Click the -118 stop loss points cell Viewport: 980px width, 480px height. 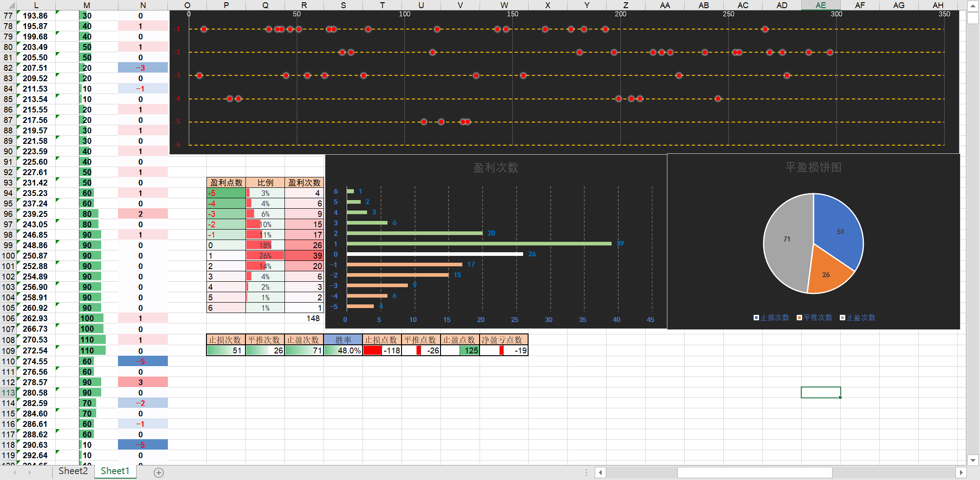coord(382,350)
